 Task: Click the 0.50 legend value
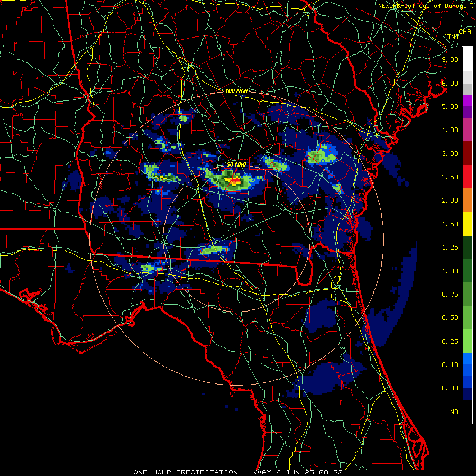pyautogui.click(x=450, y=318)
